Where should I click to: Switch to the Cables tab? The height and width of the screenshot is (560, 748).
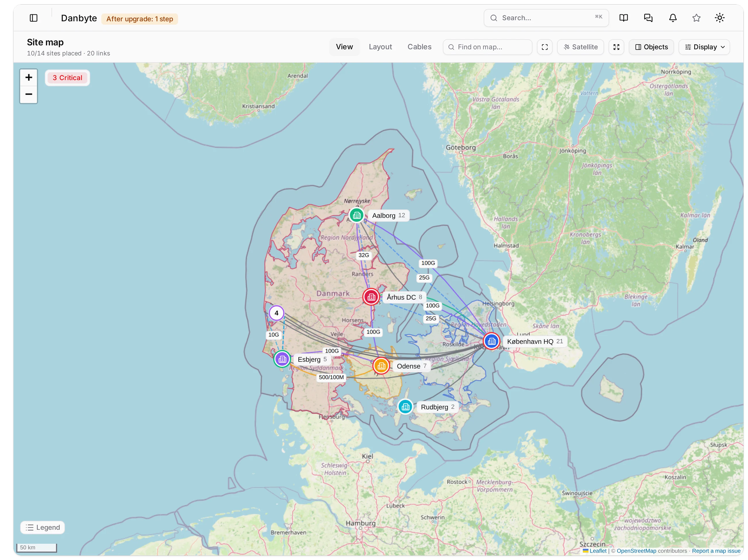pyautogui.click(x=419, y=47)
